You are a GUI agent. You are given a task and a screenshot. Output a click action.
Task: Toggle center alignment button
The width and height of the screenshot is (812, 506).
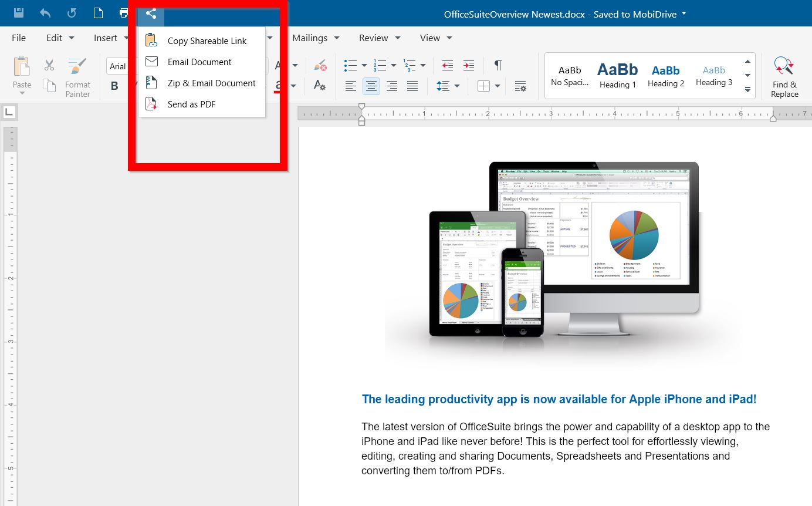click(x=371, y=86)
